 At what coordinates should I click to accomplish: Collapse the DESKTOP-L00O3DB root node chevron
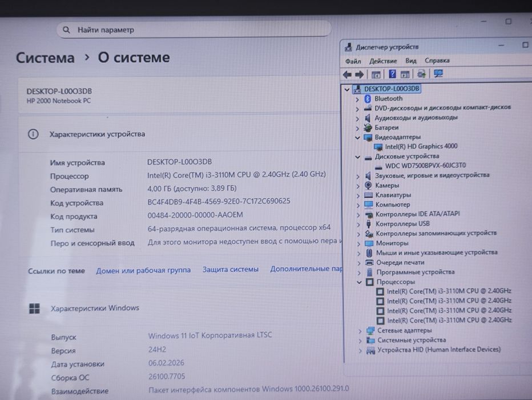coord(346,90)
